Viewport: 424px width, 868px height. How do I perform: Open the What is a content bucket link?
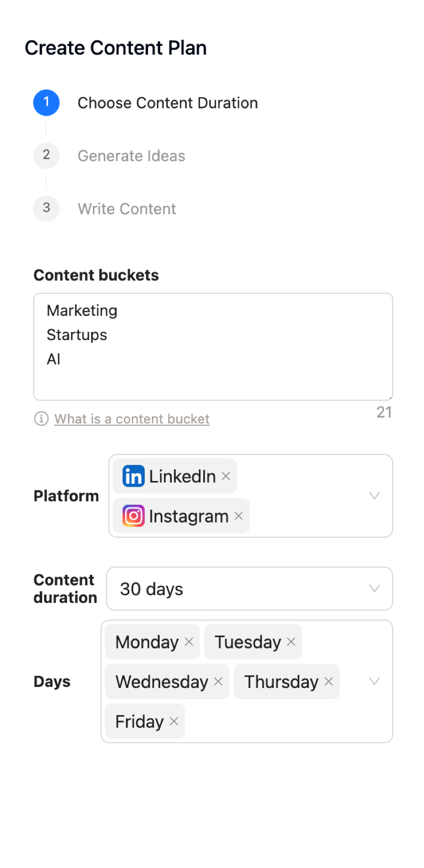pos(132,419)
